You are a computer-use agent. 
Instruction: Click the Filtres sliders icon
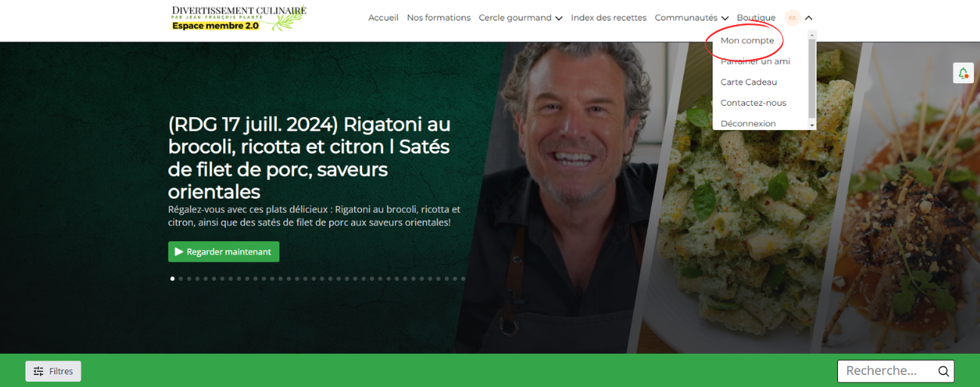coord(39,371)
